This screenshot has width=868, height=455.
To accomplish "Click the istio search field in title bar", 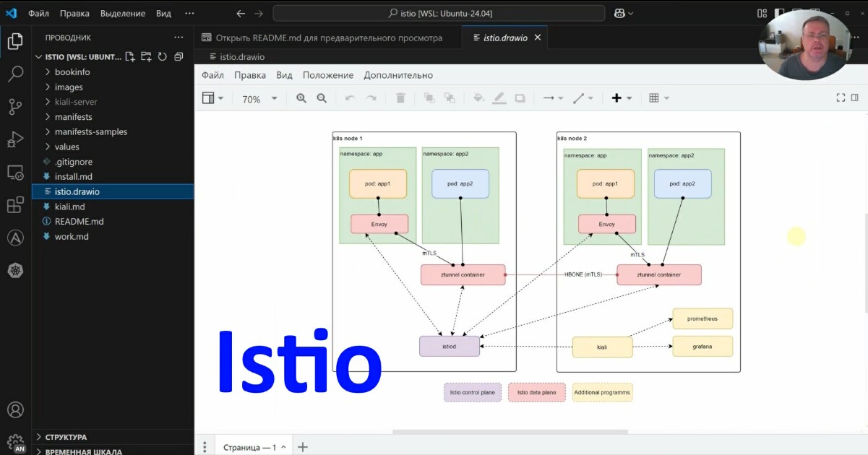I will point(439,13).
